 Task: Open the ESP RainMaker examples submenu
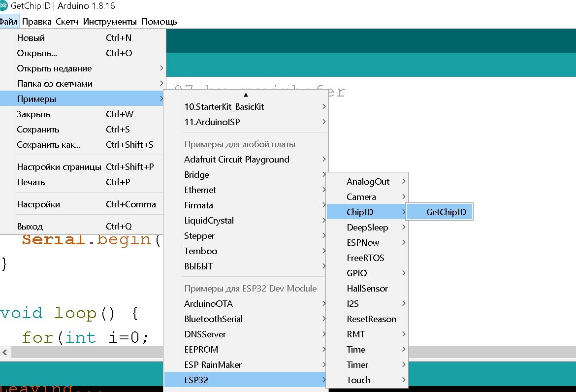click(x=246, y=365)
